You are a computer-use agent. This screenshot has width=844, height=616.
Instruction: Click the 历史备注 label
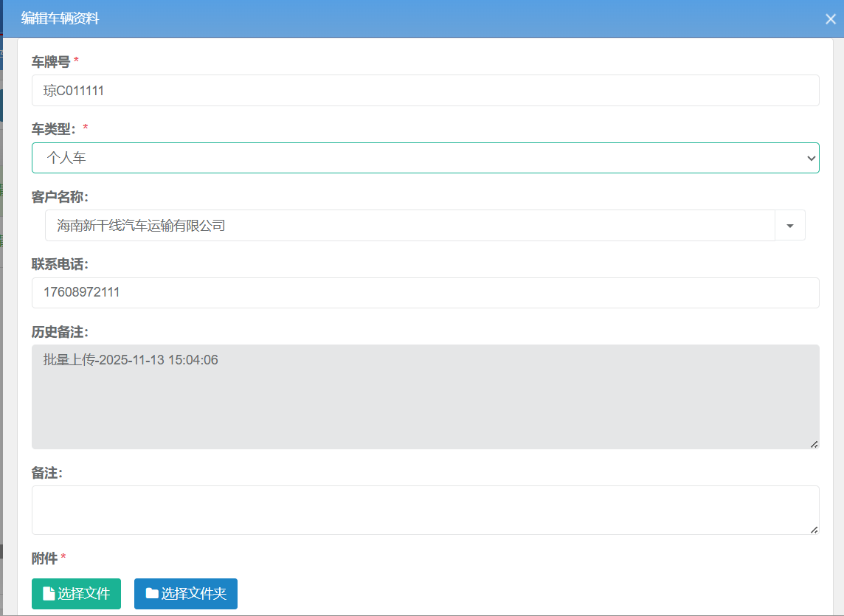pos(60,332)
